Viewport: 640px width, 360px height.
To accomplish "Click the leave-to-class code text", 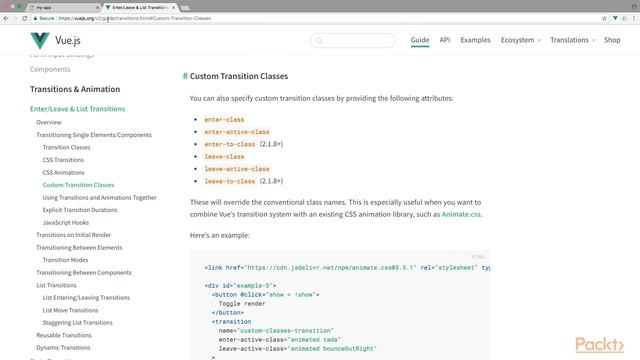I will (x=229, y=181).
